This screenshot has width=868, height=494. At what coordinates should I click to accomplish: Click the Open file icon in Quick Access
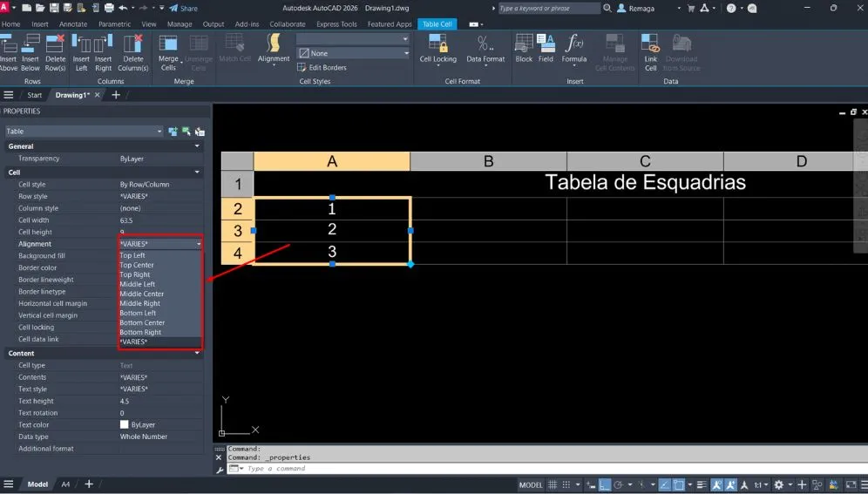[40, 9]
